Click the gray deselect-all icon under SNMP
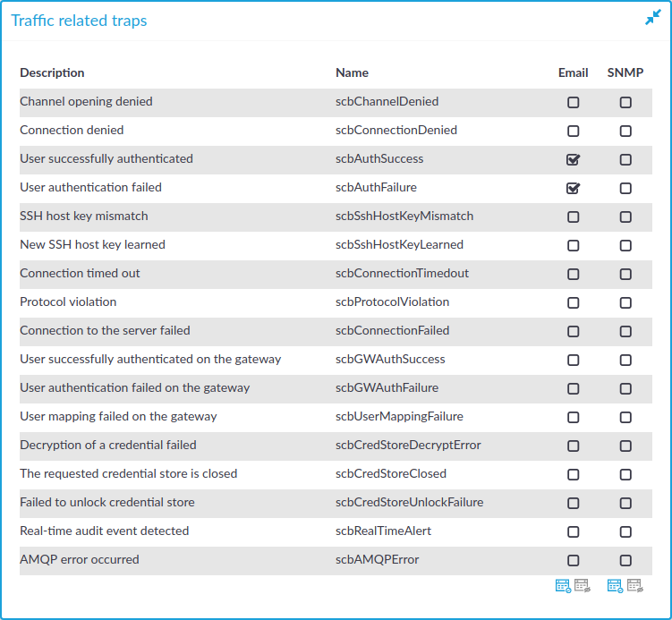672x620 pixels. (634, 585)
